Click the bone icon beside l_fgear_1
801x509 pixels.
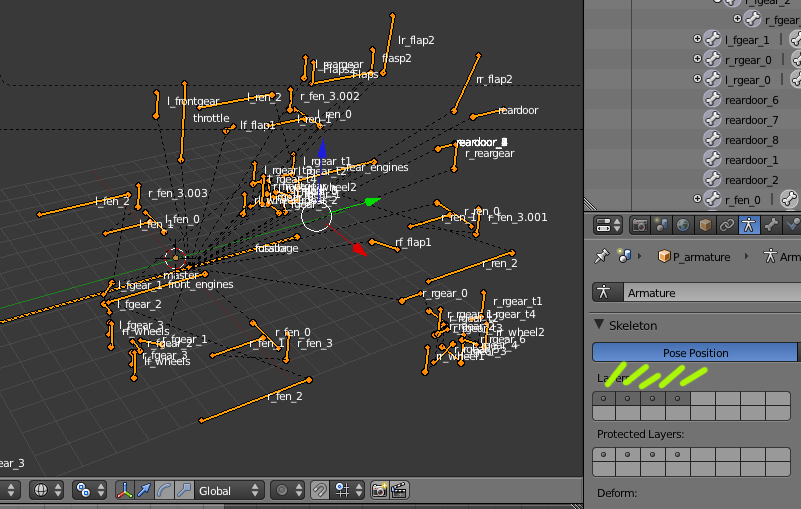(x=712, y=39)
